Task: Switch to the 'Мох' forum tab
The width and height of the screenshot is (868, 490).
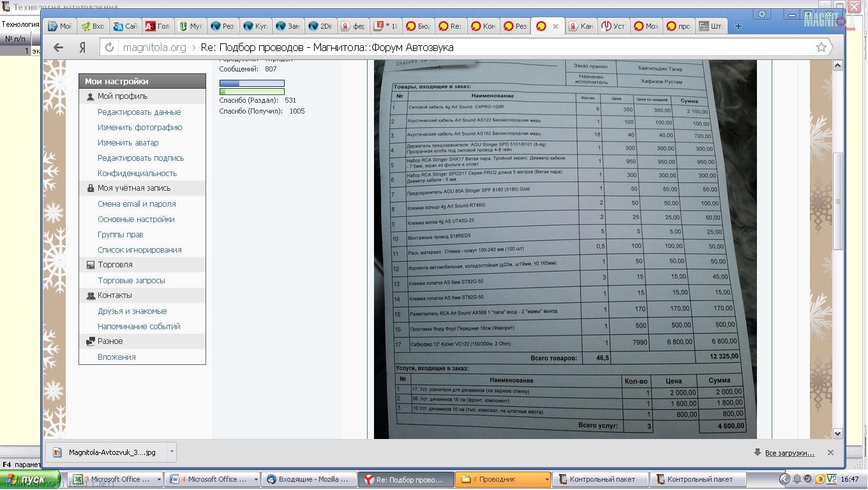Action: (646, 26)
